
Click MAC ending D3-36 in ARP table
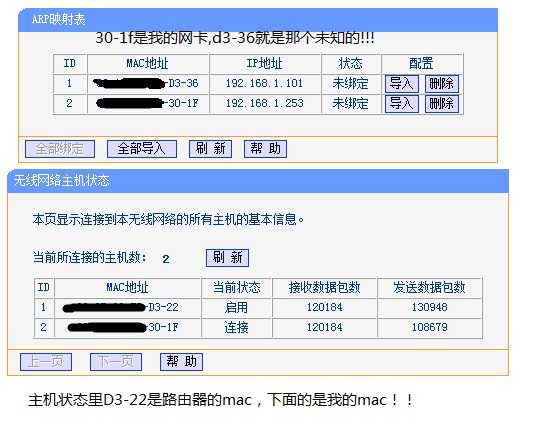pyautogui.click(x=146, y=83)
